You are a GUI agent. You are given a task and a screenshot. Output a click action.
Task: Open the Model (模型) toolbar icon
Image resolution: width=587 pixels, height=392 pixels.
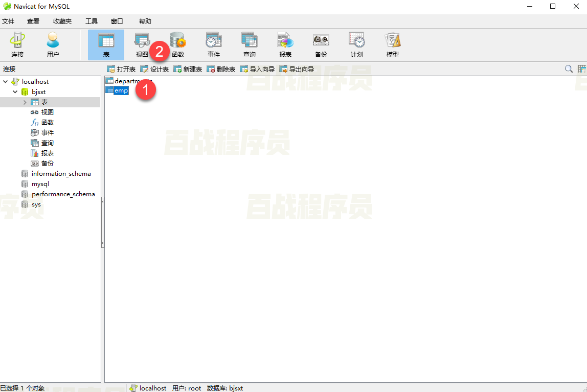click(392, 45)
